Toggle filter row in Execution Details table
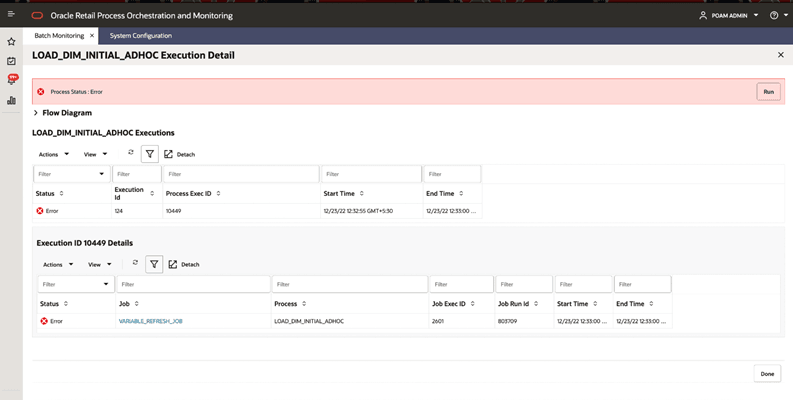 pos(154,264)
